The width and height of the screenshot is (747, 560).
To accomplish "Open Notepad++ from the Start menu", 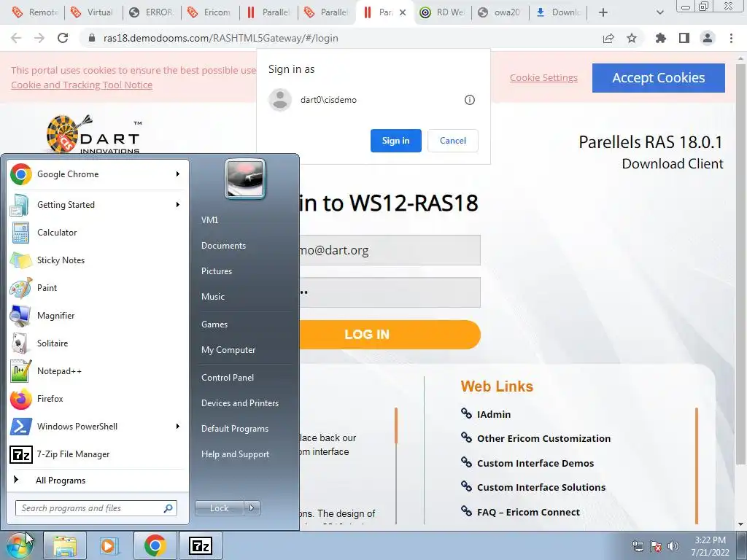I will 98,371.
